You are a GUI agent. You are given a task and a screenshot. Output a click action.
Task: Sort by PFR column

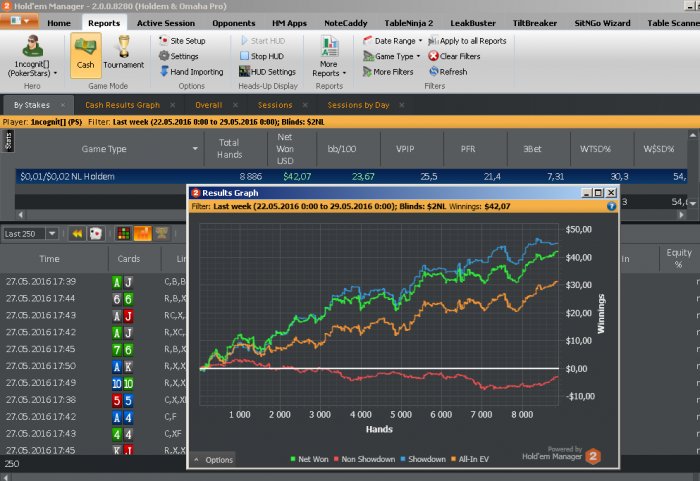point(475,149)
